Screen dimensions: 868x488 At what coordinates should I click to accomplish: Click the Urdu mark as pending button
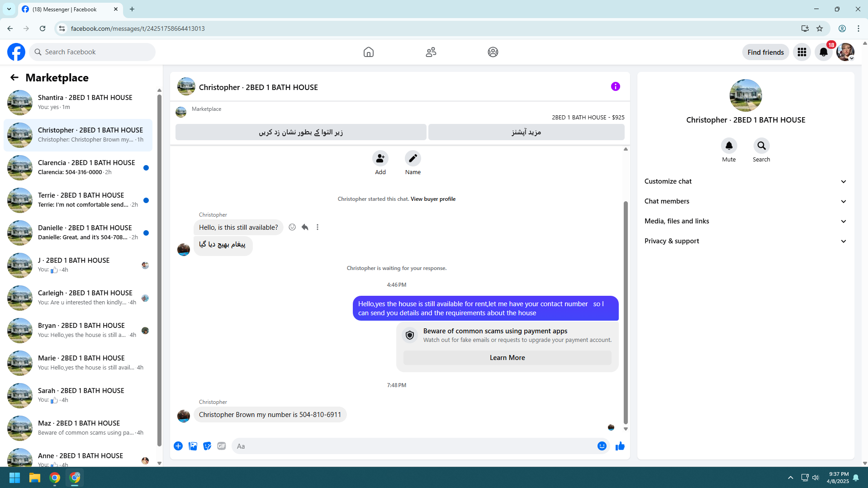pyautogui.click(x=301, y=132)
